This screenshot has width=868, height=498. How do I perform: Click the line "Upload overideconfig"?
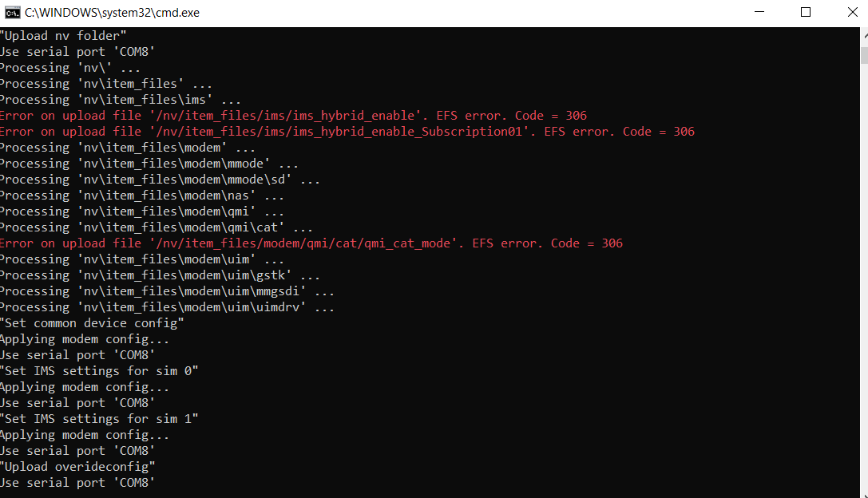pos(77,468)
